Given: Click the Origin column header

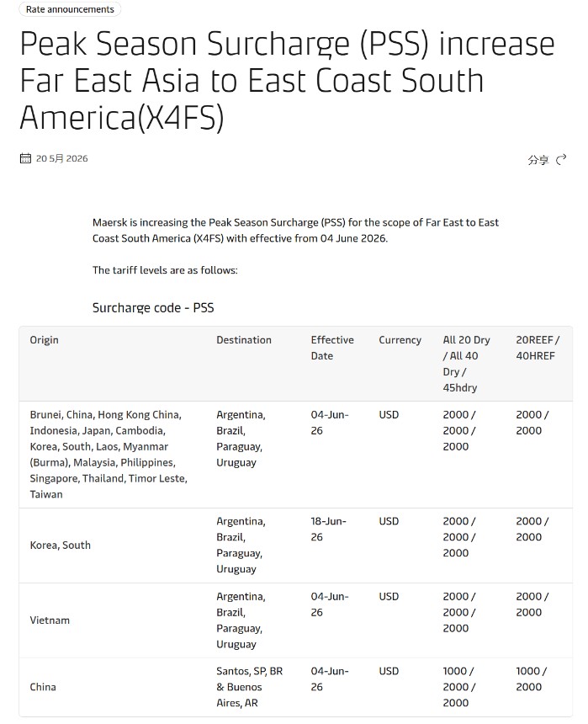Looking at the screenshot, I should 45,340.
